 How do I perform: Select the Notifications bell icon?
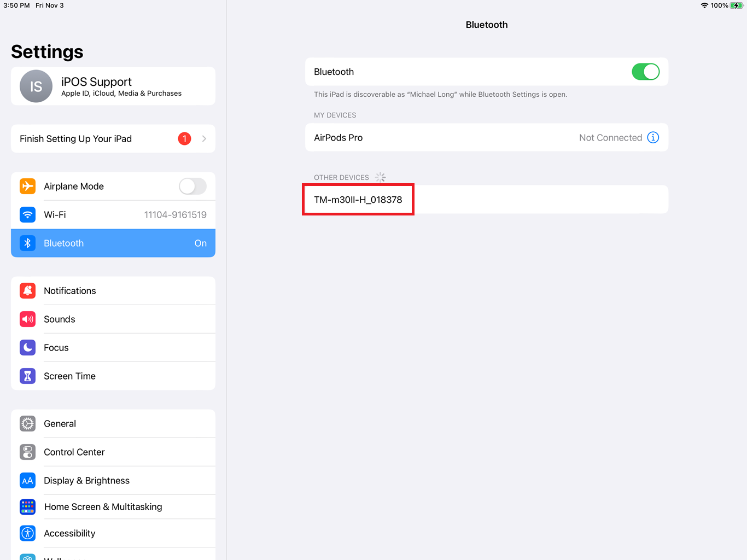click(x=28, y=290)
